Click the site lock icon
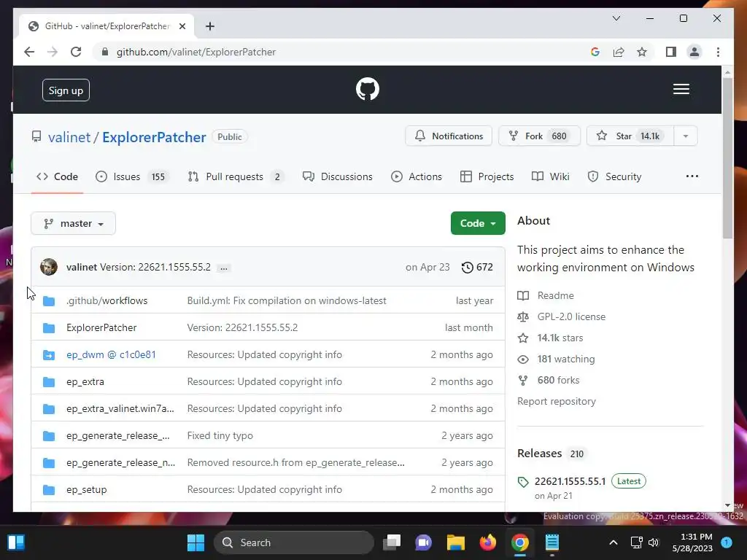This screenshot has width=747, height=560. pyautogui.click(x=105, y=52)
